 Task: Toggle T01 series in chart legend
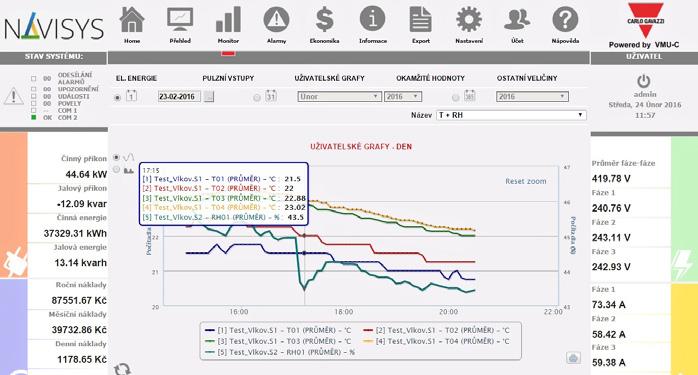click(x=278, y=330)
